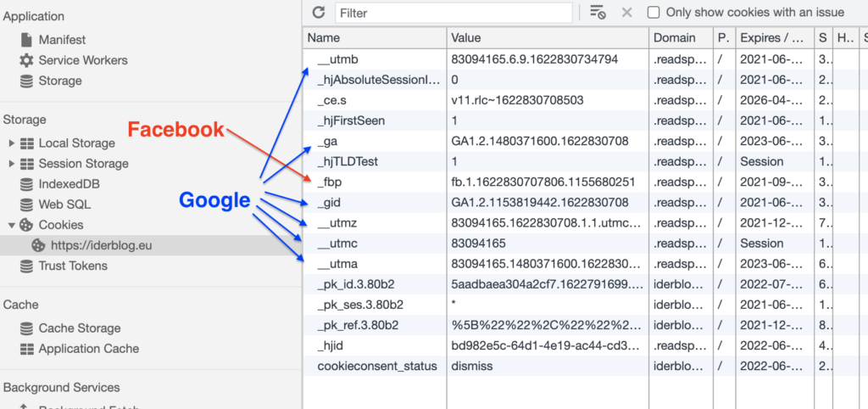The image size is (868, 409).
Task: Click the Manifest file icon
Action: pos(26,40)
